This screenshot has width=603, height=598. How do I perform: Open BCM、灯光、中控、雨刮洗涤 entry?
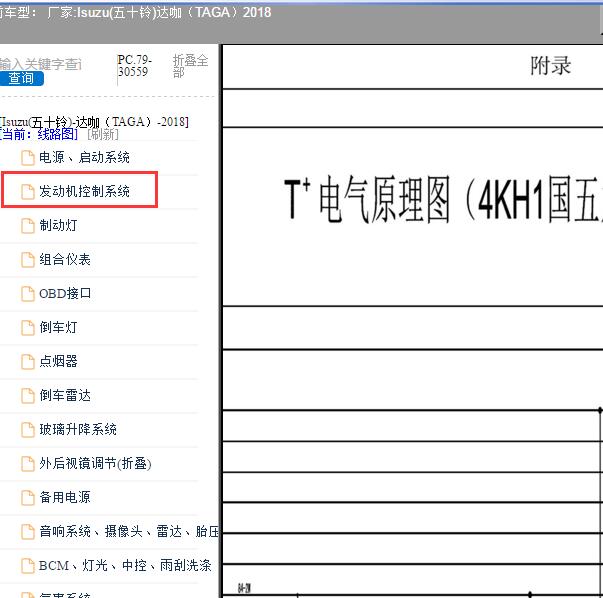(125, 565)
